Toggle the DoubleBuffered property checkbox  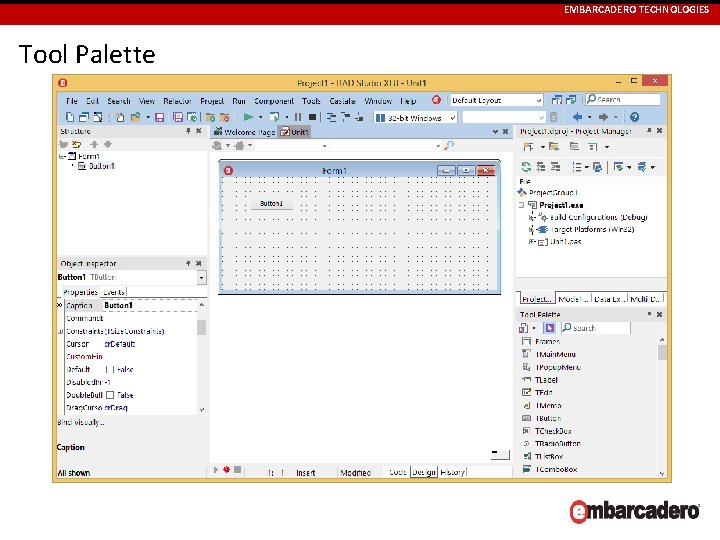[x=110, y=395]
